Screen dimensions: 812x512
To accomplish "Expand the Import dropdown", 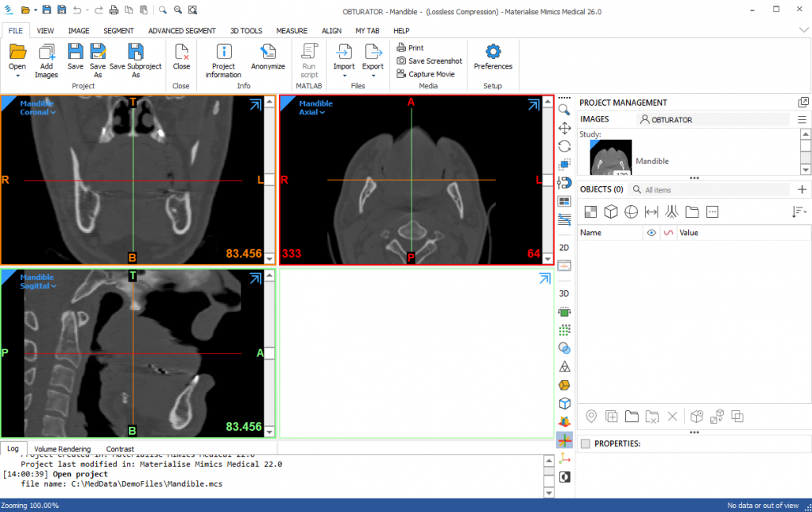I will (x=345, y=76).
